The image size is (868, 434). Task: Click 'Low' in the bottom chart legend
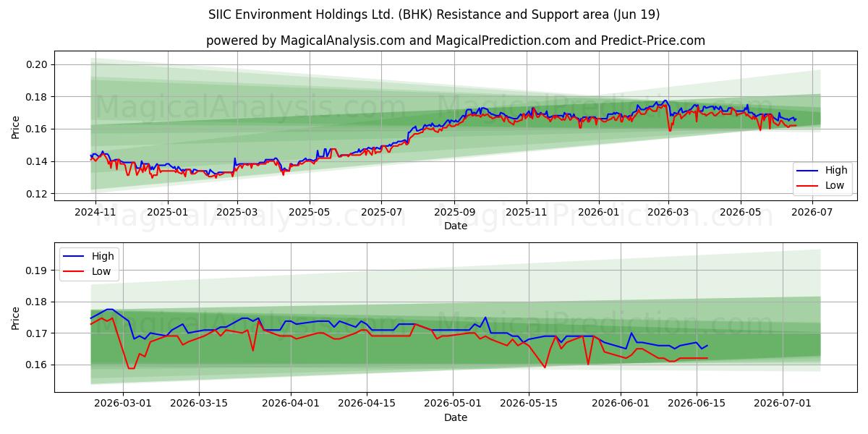(101, 271)
